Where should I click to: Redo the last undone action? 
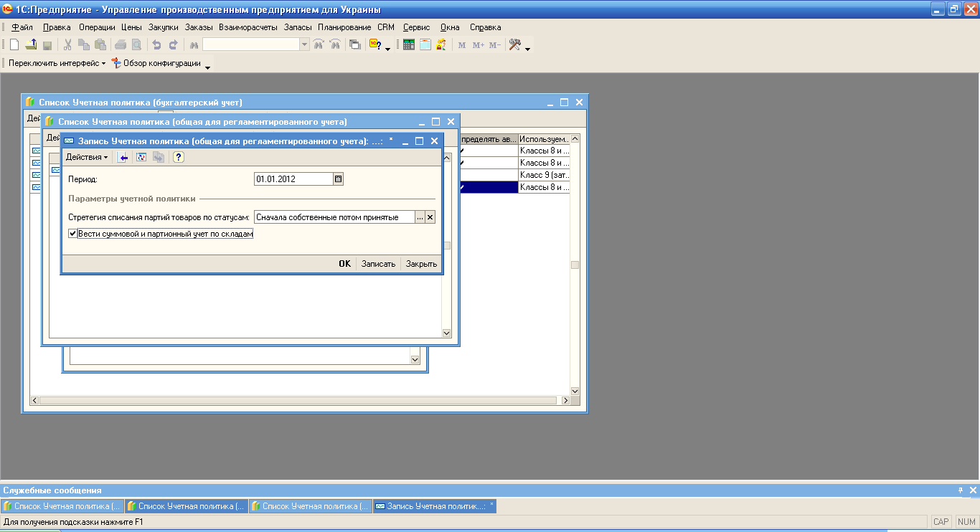tap(173, 44)
